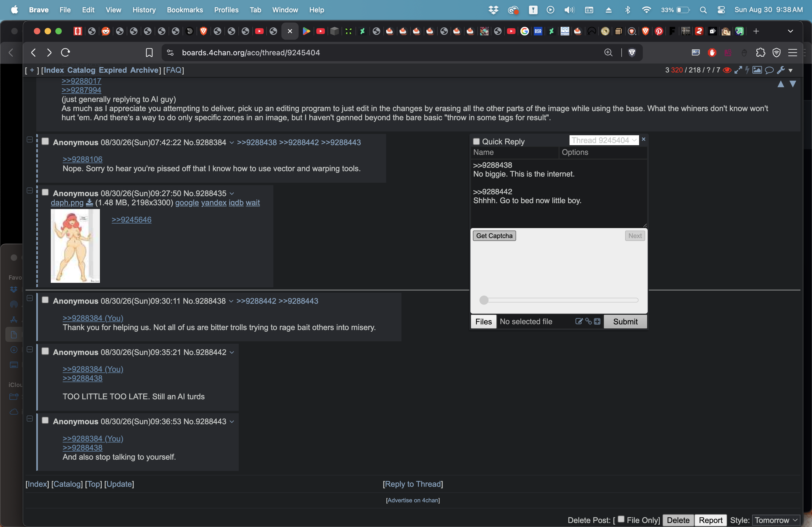This screenshot has height=527, width=812.
Task: Click the pencil edit icon in Quick Reply
Action: pos(579,321)
